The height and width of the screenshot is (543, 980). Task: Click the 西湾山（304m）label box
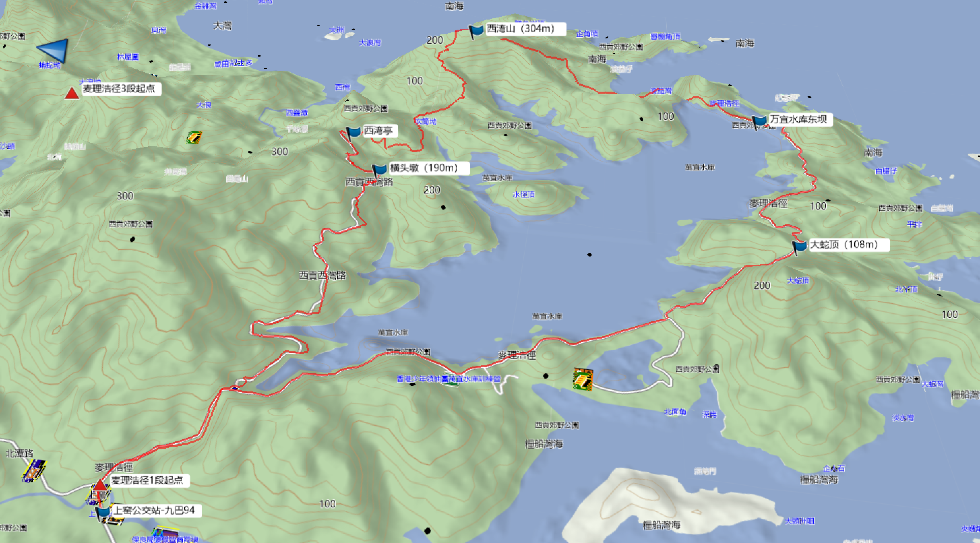(525, 29)
